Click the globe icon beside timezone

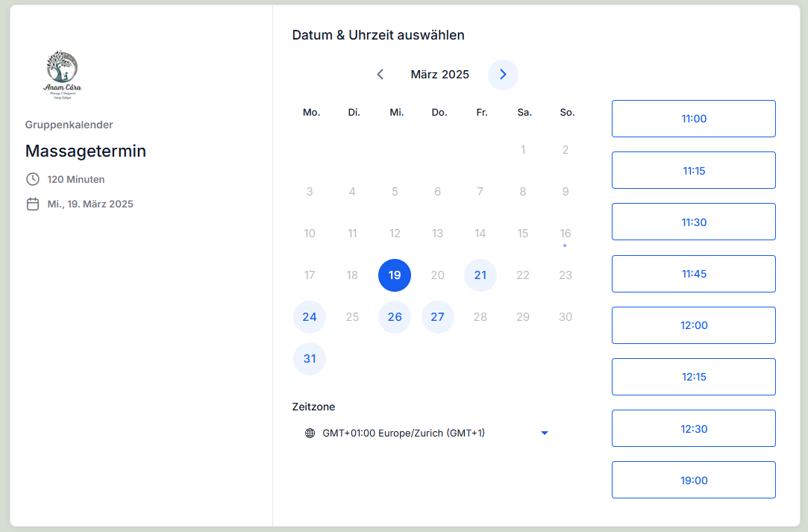click(310, 433)
